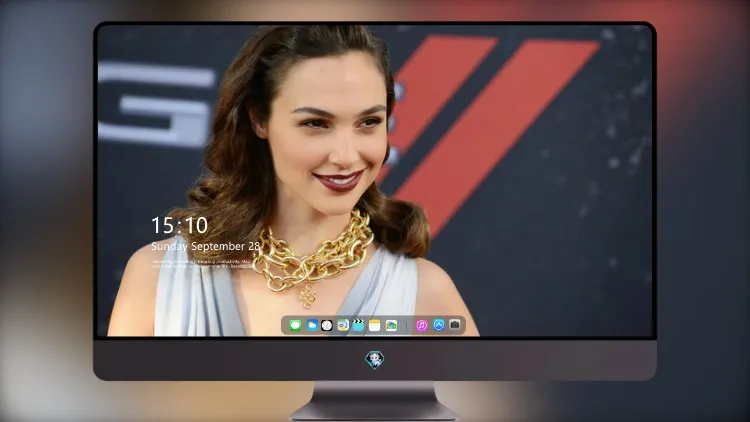Open the blue App Store icon
The height and width of the screenshot is (422, 750).
coord(439,325)
